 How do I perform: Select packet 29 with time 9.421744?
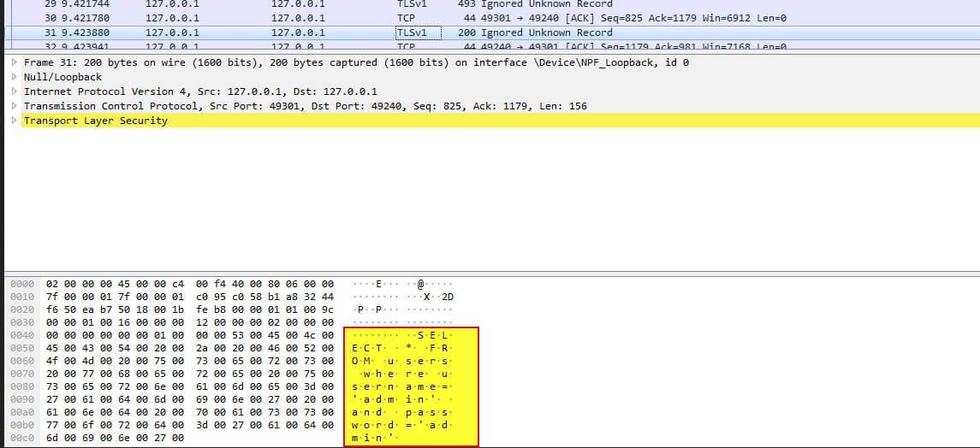point(492,3)
